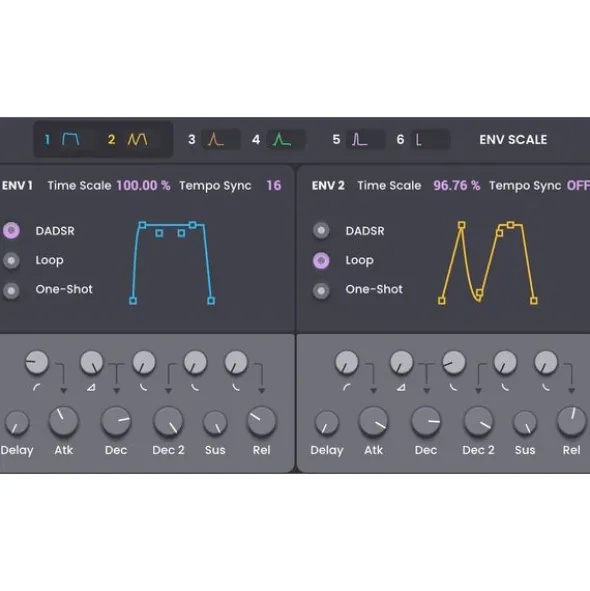Click the ENV 2 Atk knob
590x591 pixels.
(x=373, y=421)
